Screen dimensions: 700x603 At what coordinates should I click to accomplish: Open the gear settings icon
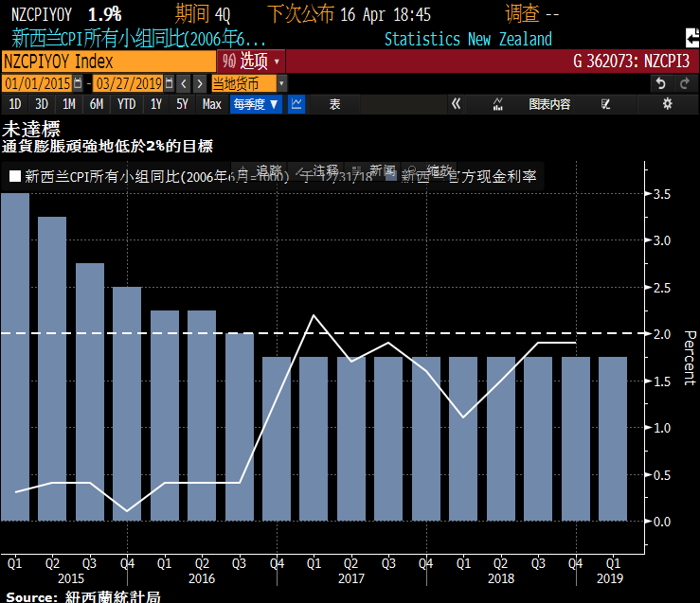[x=667, y=104]
